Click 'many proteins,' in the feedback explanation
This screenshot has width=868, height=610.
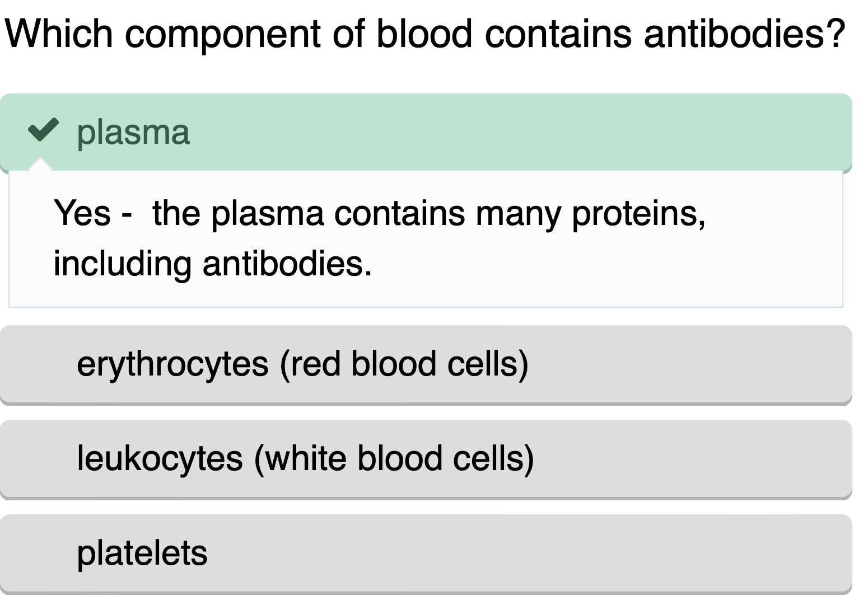point(590,213)
